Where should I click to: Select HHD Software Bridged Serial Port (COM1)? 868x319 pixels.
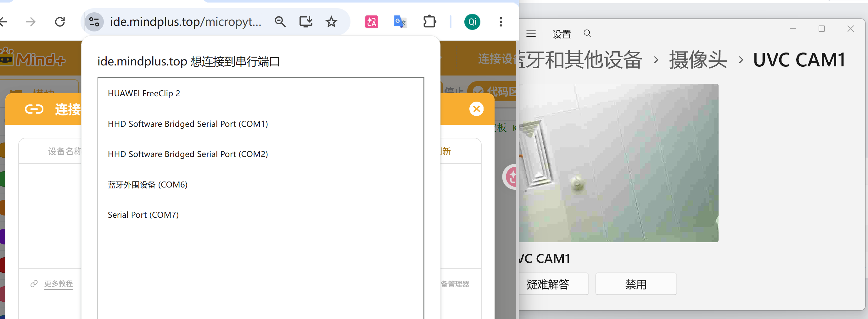(x=260, y=124)
